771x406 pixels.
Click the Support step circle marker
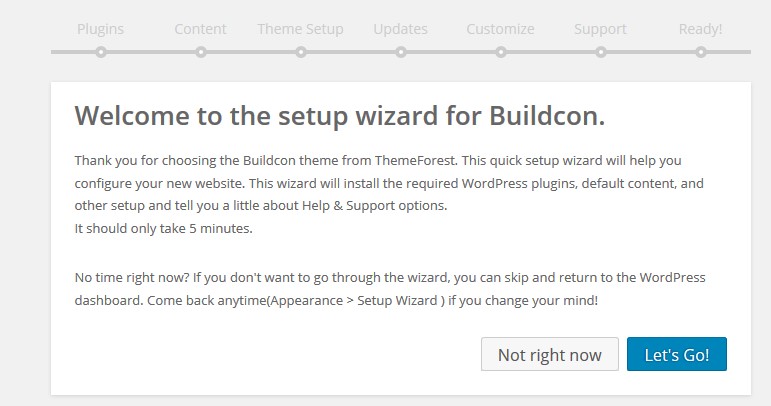coord(601,52)
